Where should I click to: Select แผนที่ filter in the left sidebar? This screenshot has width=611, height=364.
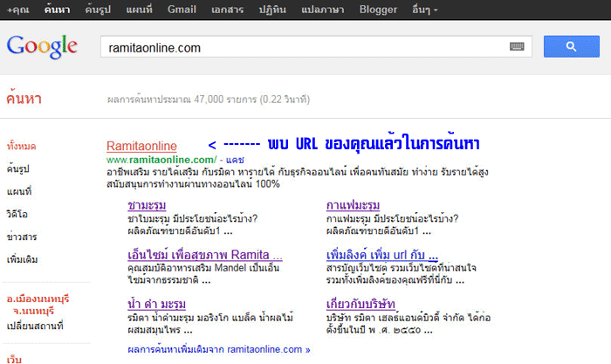click(19, 191)
